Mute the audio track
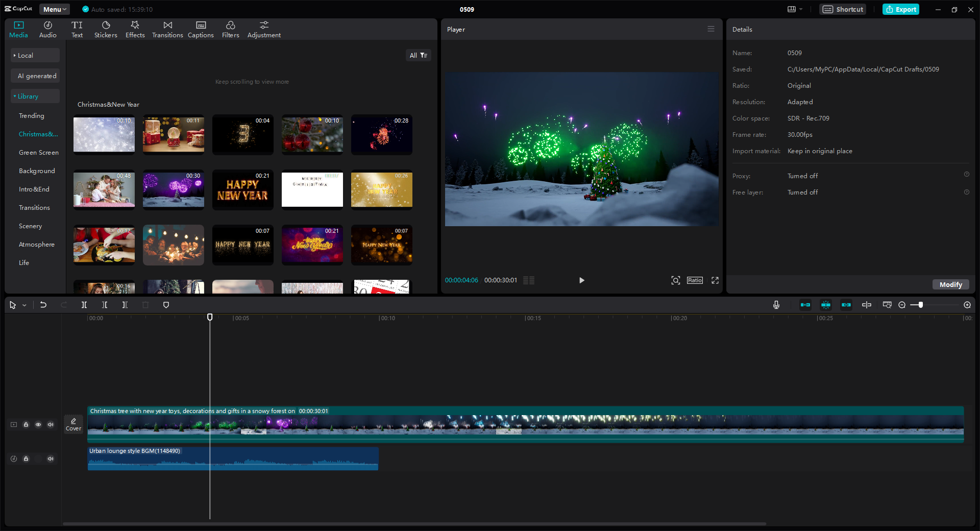This screenshot has height=531, width=980. tap(51, 458)
